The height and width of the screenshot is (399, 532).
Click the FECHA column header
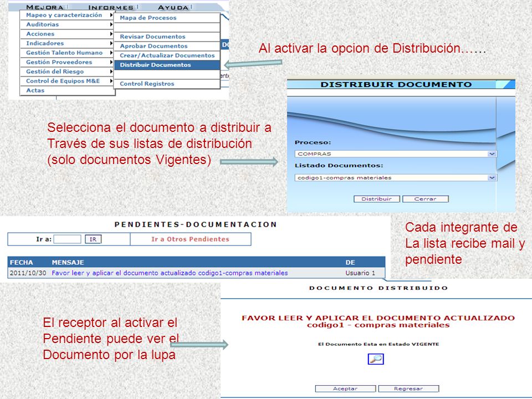(x=22, y=263)
